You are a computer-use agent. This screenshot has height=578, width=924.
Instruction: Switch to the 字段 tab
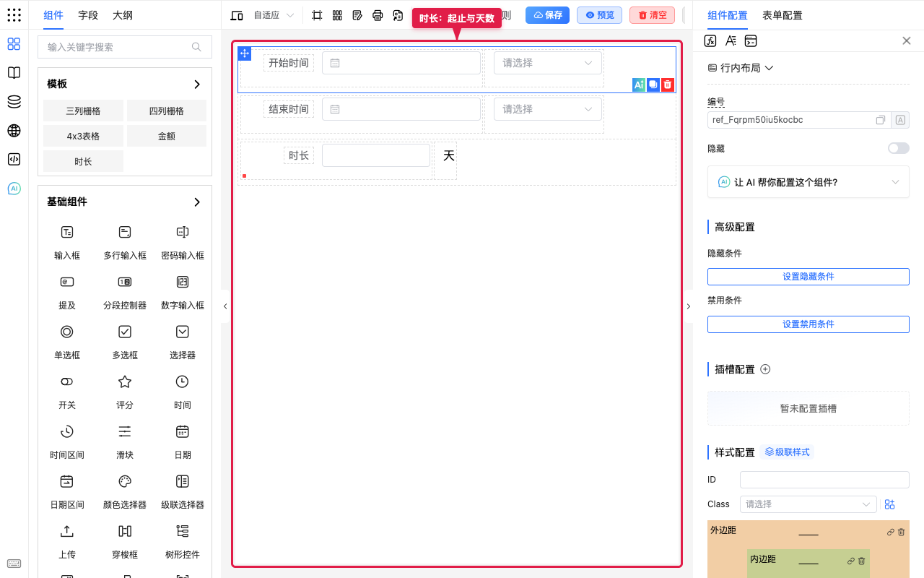(x=88, y=15)
